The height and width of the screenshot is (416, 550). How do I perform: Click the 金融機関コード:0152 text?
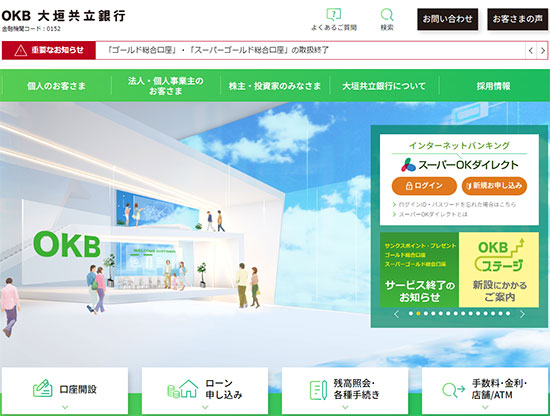click(31, 29)
